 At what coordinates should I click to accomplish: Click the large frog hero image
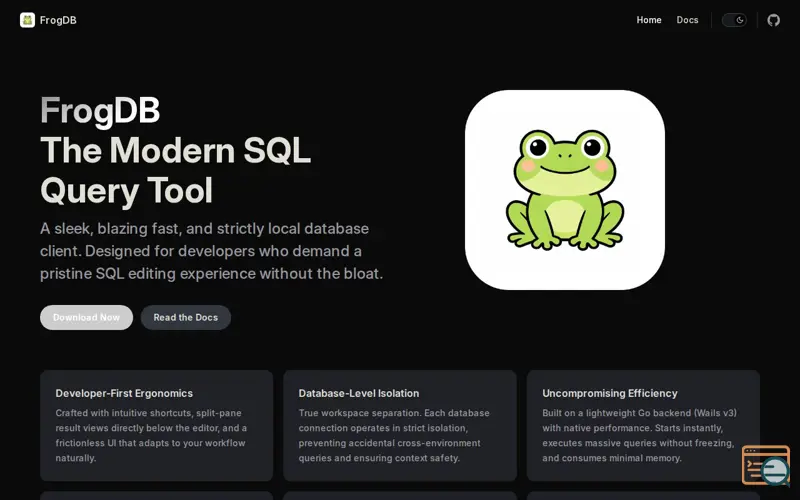point(565,190)
